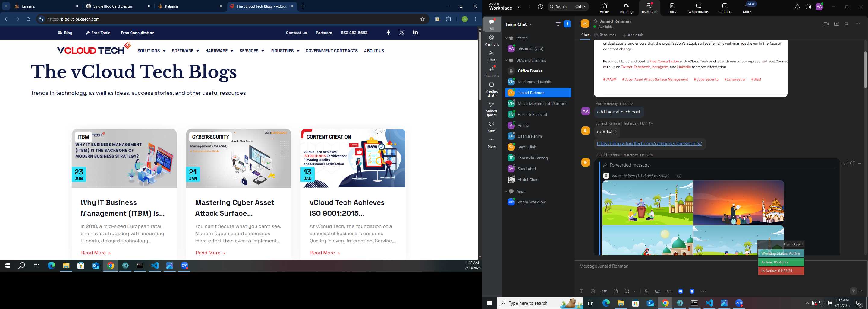The width and height of the screenshot is (868, 309).
Task: Record an audio message with microphone icon
Action: 646,291
